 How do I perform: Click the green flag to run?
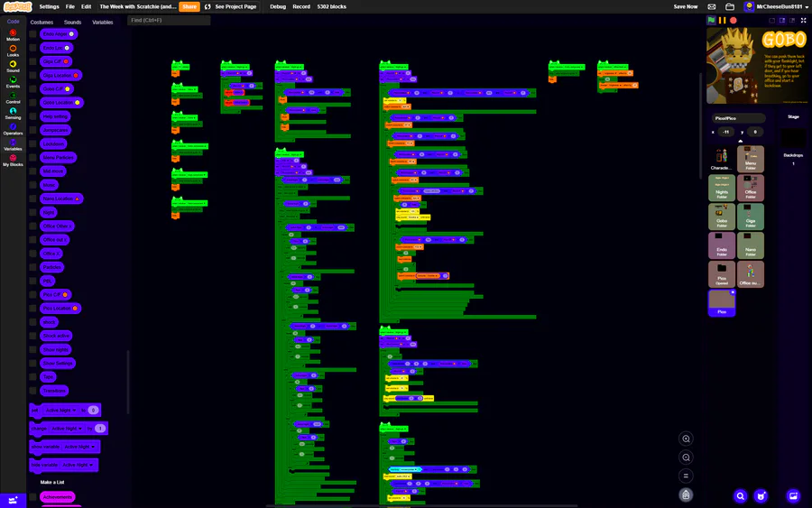712,20
